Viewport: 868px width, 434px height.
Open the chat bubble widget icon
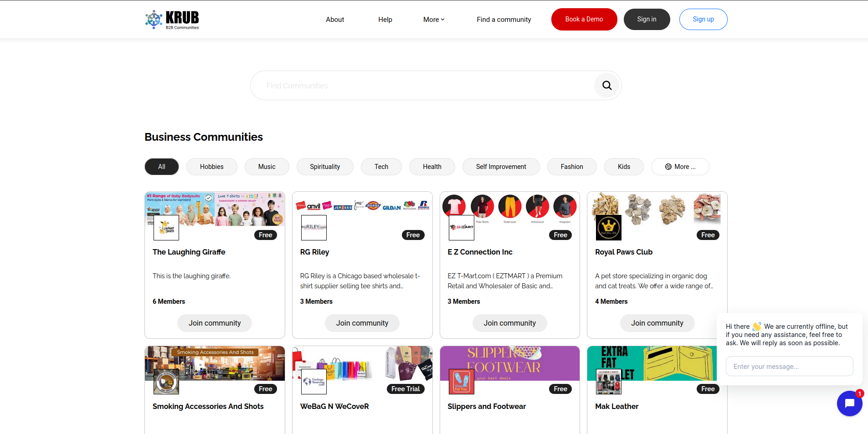click(849, 403)
